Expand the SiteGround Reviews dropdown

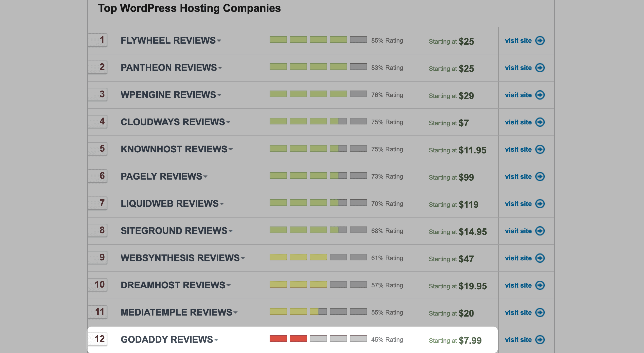(x=231, y=231)
